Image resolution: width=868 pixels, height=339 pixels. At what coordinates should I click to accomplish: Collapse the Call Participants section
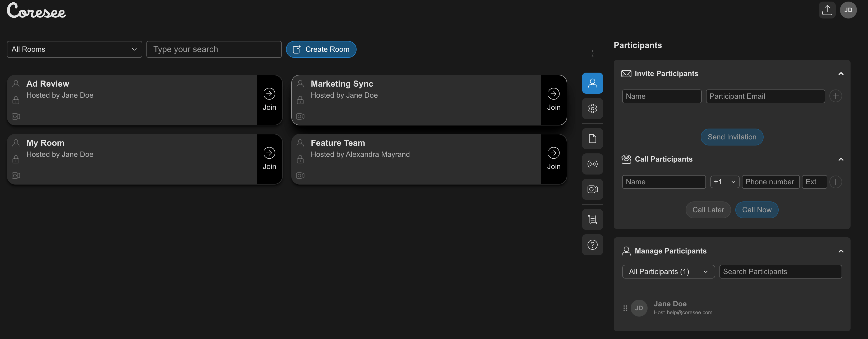tap(841, 159)
